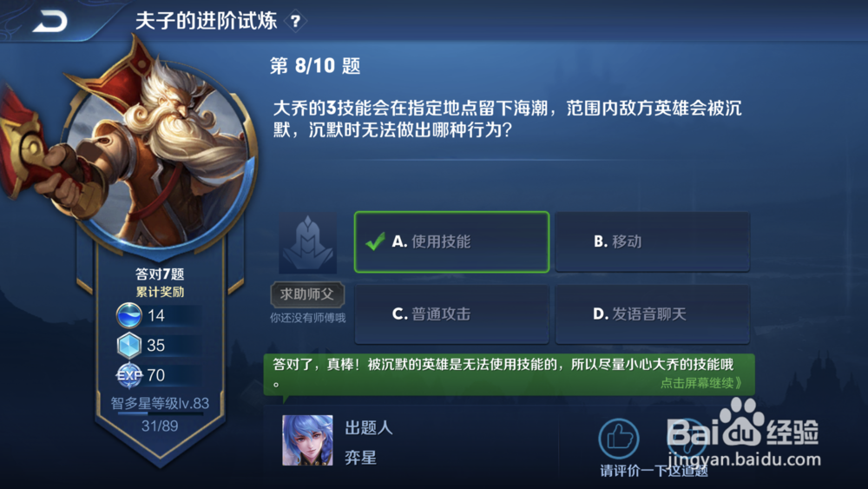
Task: Click the back arrow icon
Action: [49, 21]
